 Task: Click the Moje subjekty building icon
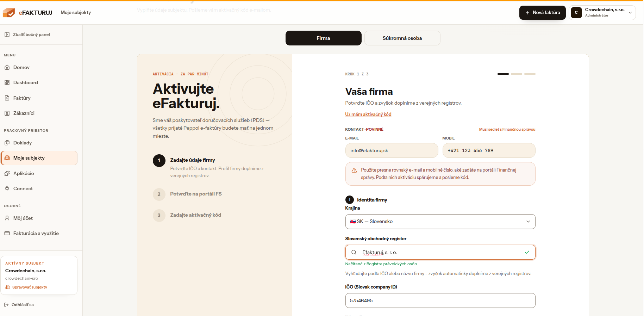point(7,158)
